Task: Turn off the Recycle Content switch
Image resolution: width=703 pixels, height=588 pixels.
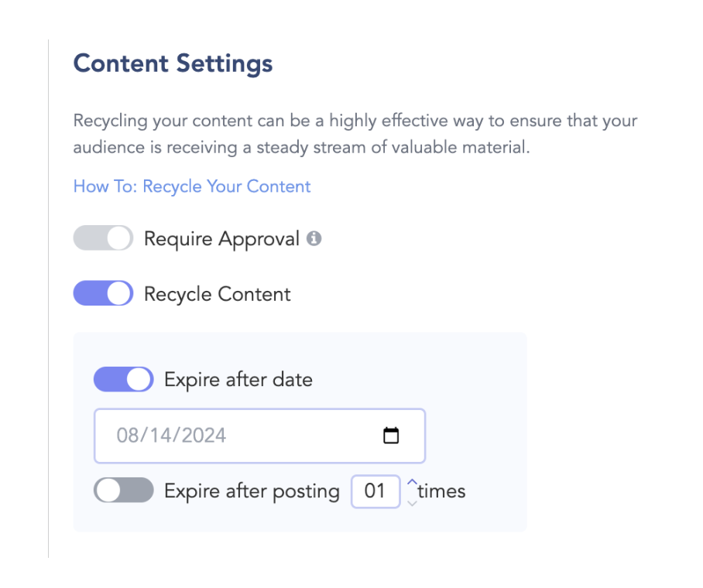Action: [x=103, y=293]
